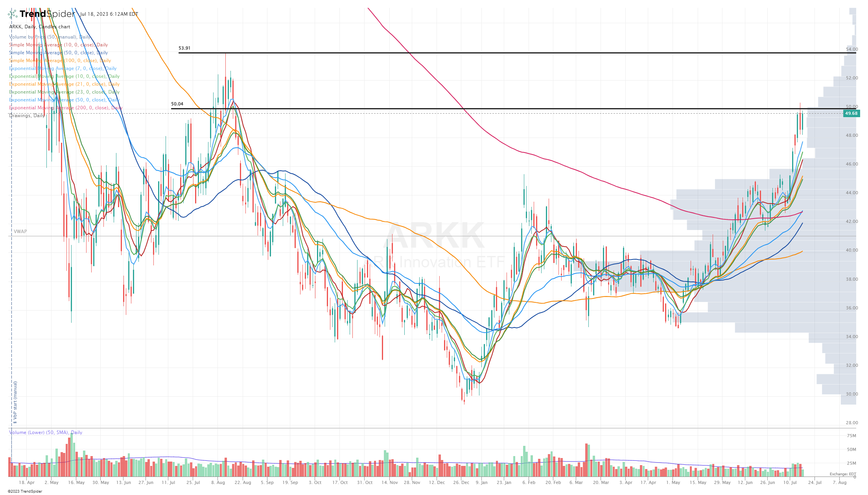Click the '7. Aug' date label
Viewport: 868px width, 495px height.
[x=839, y=483]
